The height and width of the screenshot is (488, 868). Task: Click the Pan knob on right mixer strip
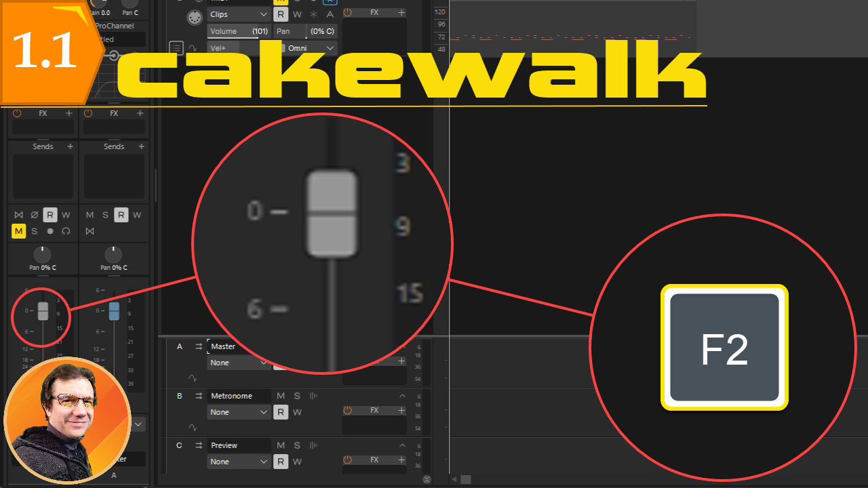point(113,255)
